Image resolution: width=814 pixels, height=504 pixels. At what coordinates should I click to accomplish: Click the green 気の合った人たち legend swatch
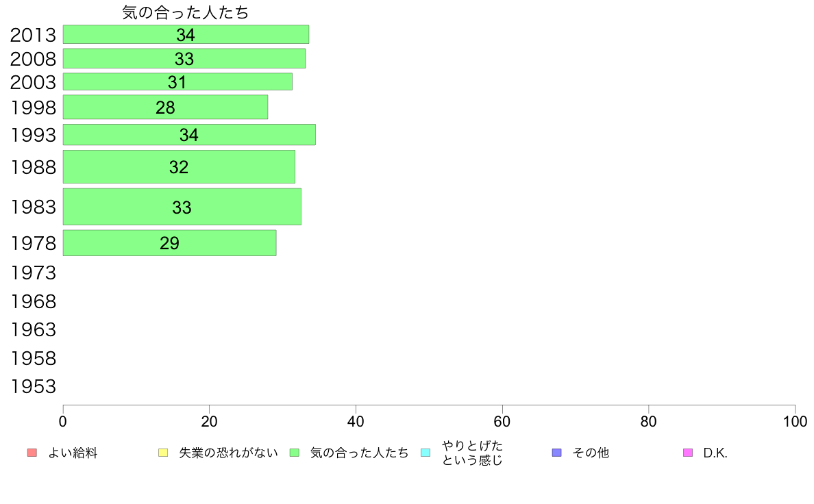pyautogui.click(x=295, y=453)
